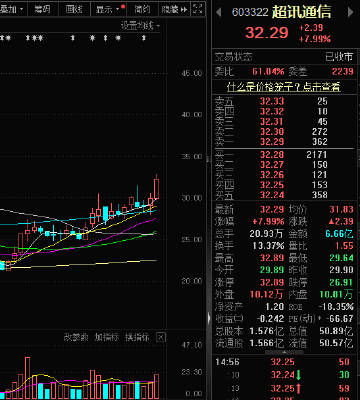The image size is (360, 400).
Task: Click average price 31.83
Action: click(x=341, y=209)
